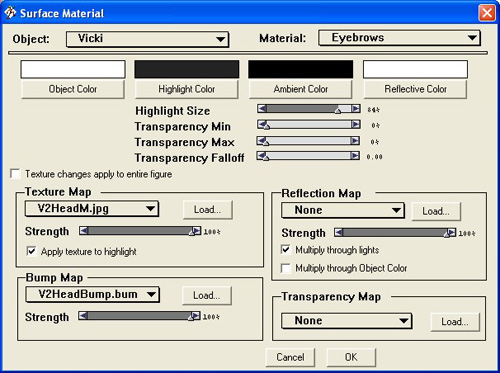The width and height of the screenshot is (500, 373).
Task: Open the Transparency Map dropdown showing None
Action: [x=347, y=321]
